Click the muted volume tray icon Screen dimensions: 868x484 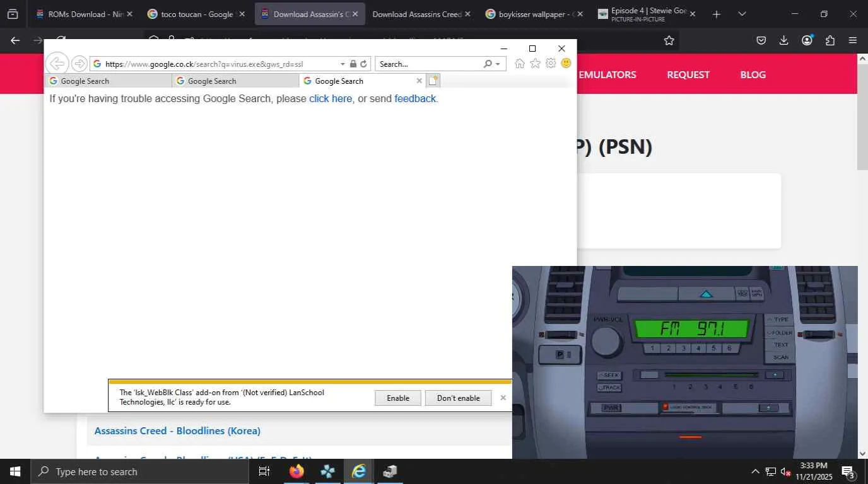tap(786, 471)
